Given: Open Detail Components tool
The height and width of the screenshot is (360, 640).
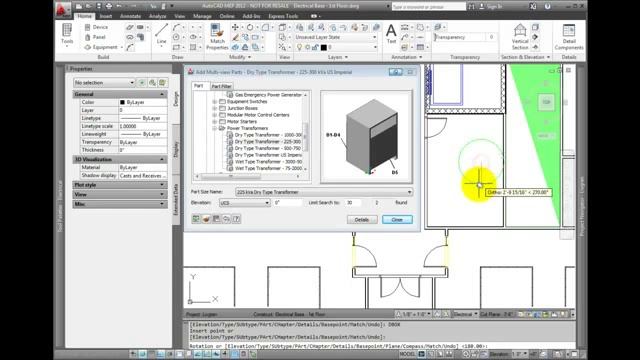Looking at the screenshot, I should 569,37.
